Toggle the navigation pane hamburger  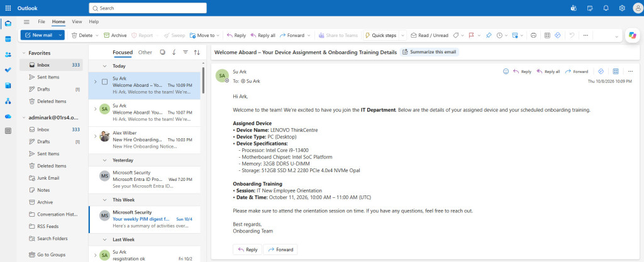26,22
